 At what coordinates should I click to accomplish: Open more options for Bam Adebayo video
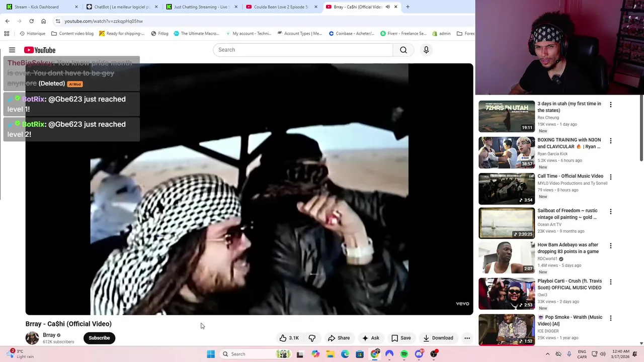pos(610,246)
